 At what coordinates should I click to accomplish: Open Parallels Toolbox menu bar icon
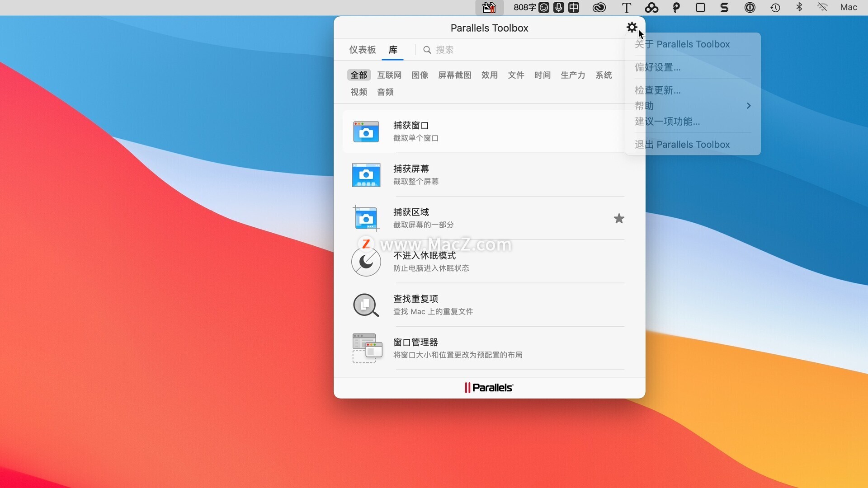[x=489, y=7]
